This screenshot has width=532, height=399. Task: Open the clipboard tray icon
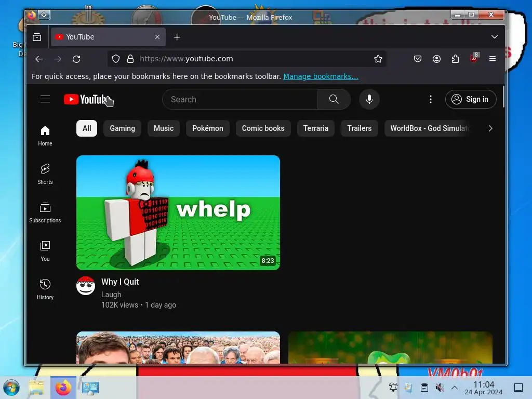pyautogui.click(x=424, y=388)
